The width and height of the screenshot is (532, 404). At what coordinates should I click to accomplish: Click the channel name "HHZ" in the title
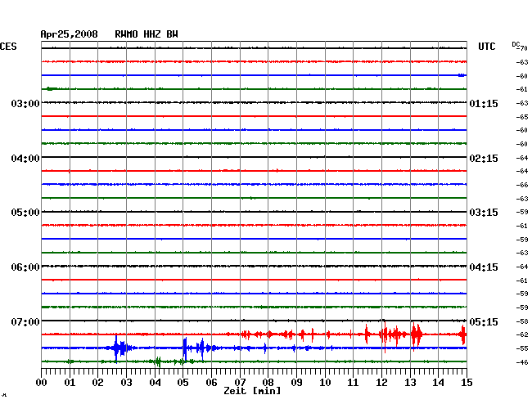(152, 34)
